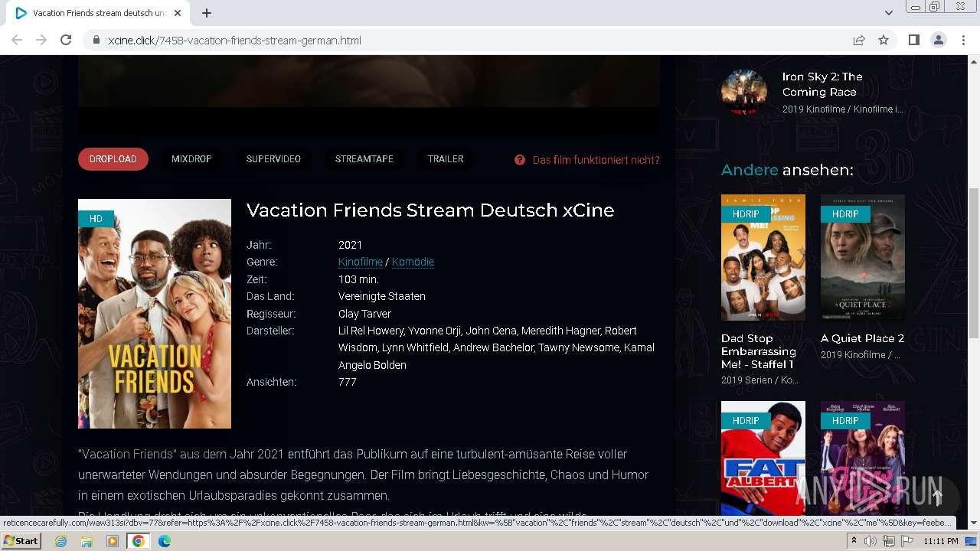Open the TRAILER tab
This screenshot has height=551, width=980.
[446, 159]
